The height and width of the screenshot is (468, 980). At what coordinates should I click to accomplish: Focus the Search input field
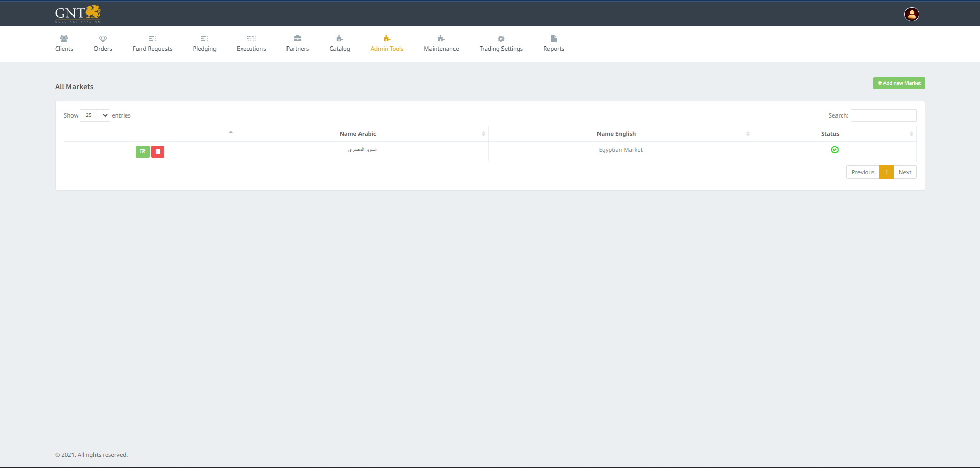883,115
